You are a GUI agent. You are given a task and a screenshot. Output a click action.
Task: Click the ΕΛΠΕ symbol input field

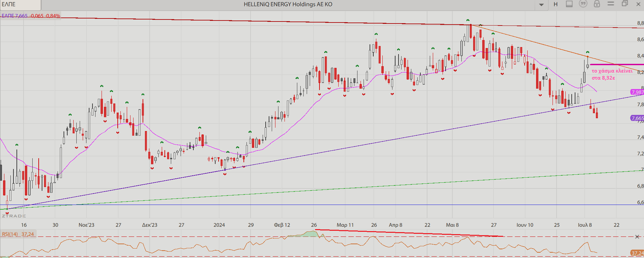[21, 5]
